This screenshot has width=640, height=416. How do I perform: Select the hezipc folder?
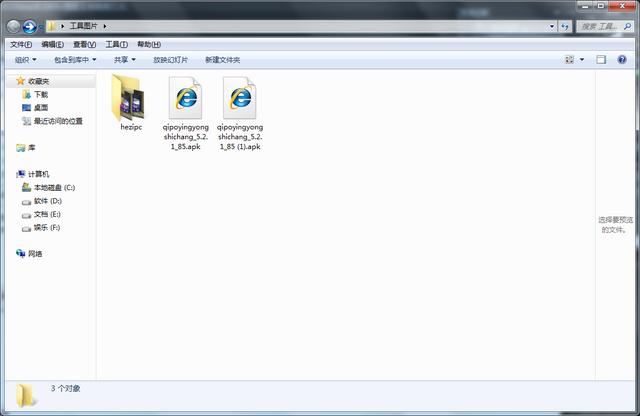(x=131, y=103)
